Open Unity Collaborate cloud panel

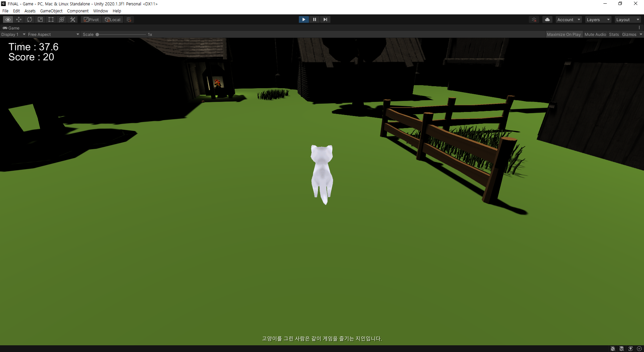coord(547,19)
